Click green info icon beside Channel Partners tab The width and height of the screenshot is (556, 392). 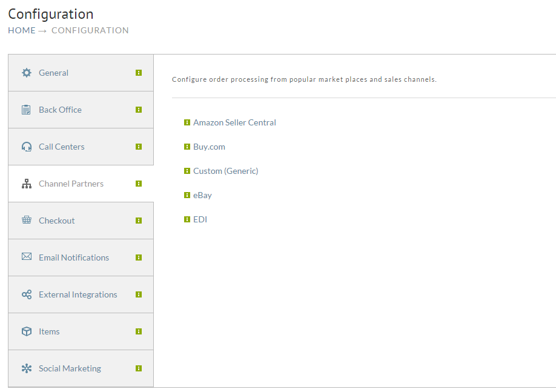point(139,184)
